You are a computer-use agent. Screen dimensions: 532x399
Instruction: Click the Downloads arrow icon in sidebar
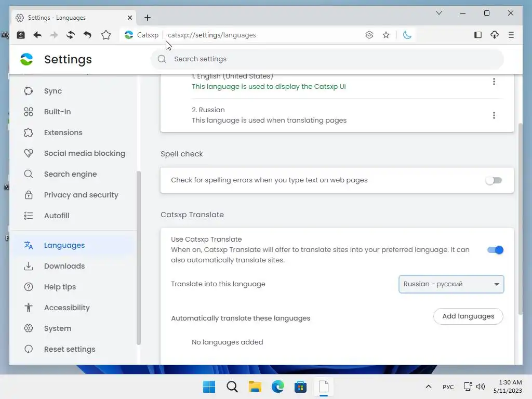(x=29, y=266)
